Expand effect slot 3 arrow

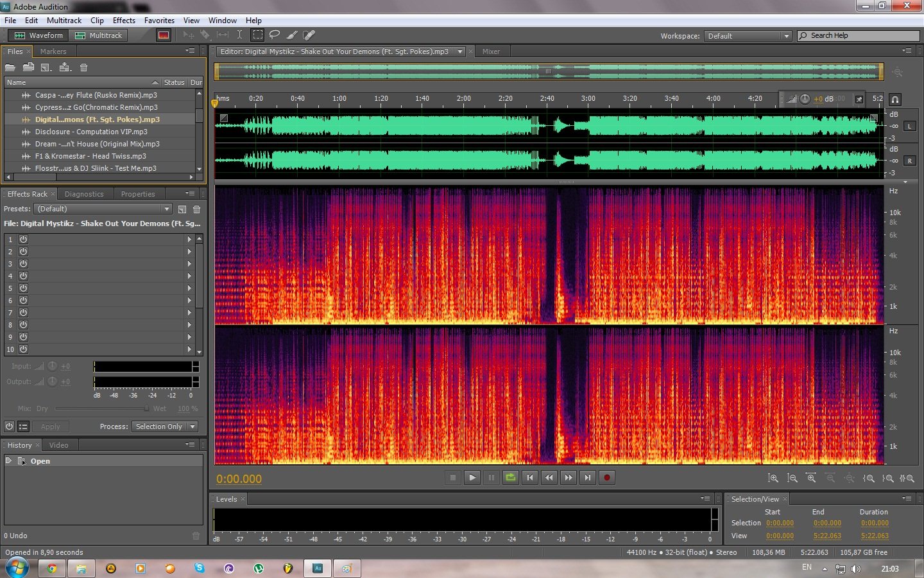(189, 264)
